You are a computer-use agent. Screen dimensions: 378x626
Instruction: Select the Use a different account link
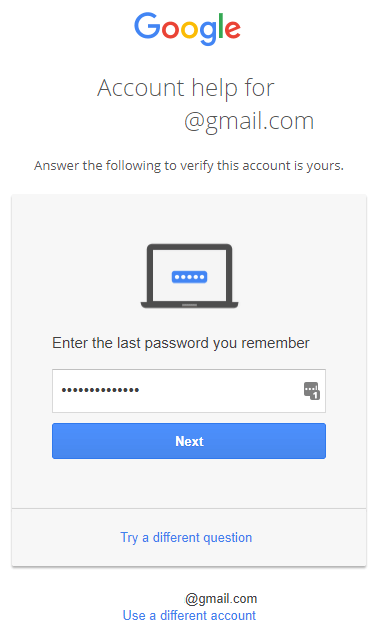coord(189,615)
